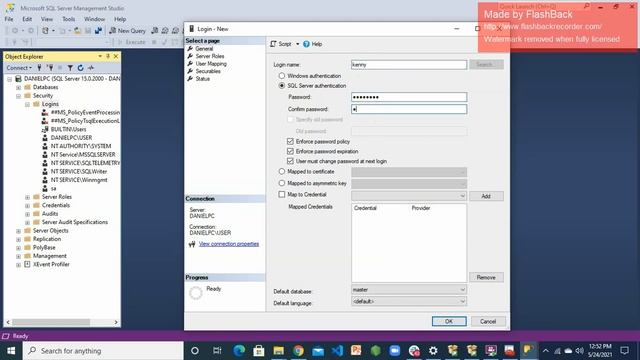Click the Connect Object Explorer plug icon
Screen dimensions: 640x360
point(39,68)
